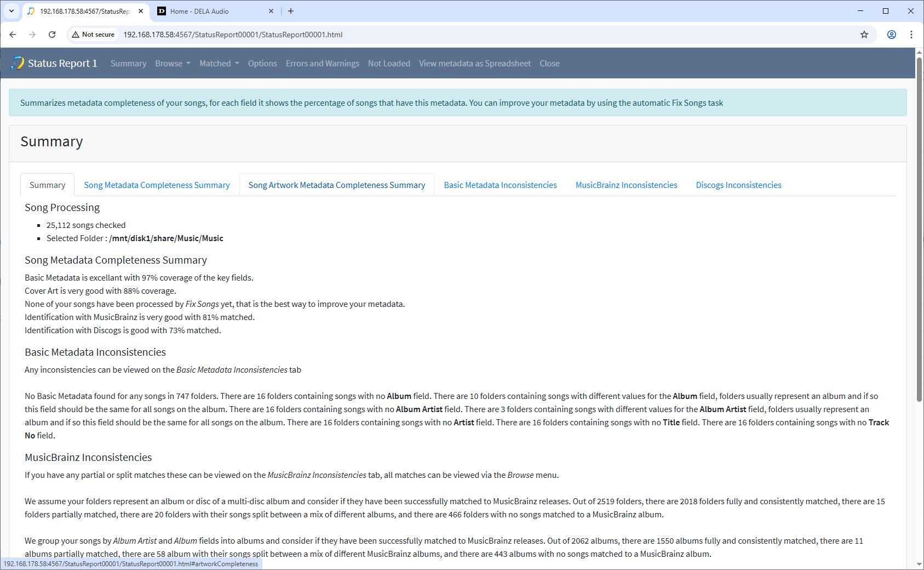The width and height of the screenshot is (924, 570).
Task: Switch to Discogs Inconsistencies tab
Action: click(x=738, y=185)
